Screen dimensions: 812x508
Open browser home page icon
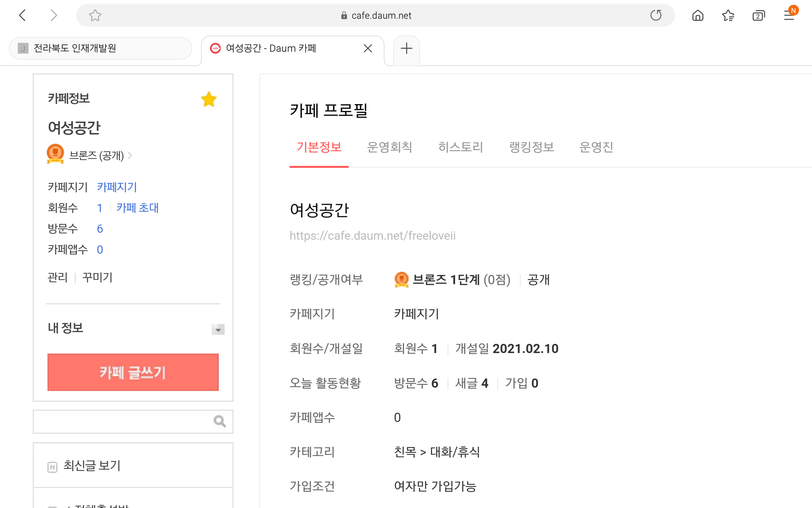[x=698, y=16]
